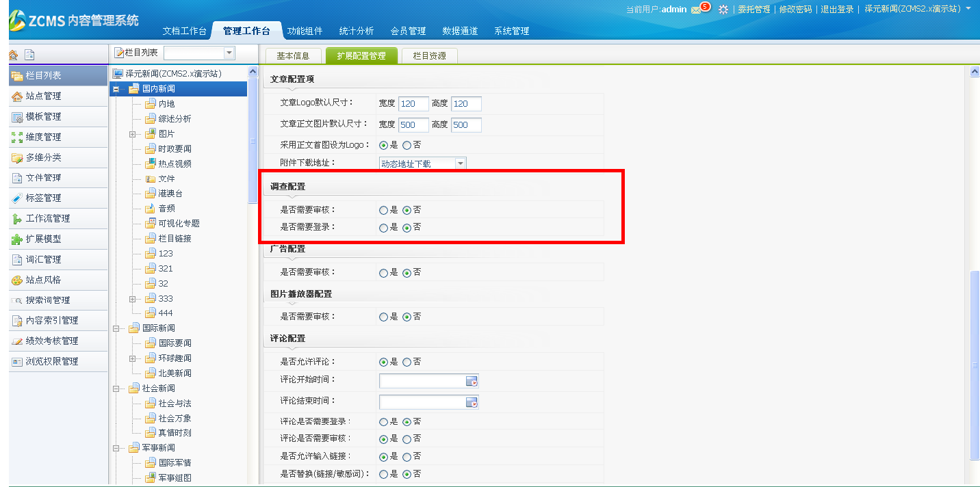Click the 栏目列表 edit icon above tree

tap(119, 53)
